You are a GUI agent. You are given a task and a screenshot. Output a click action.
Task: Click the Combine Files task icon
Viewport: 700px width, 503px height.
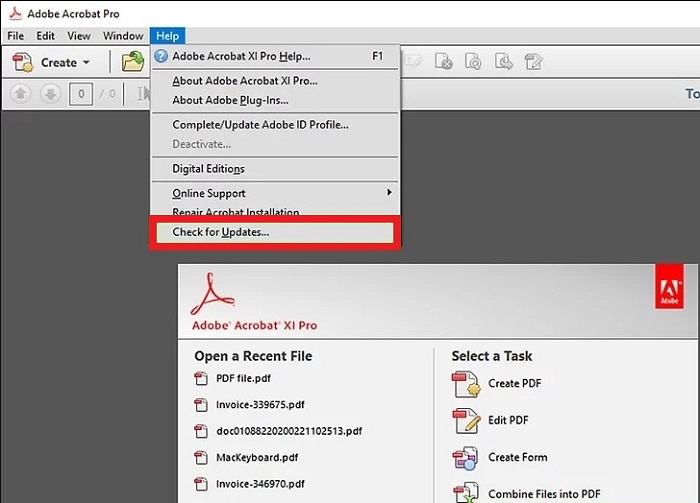tap(466, 493)
